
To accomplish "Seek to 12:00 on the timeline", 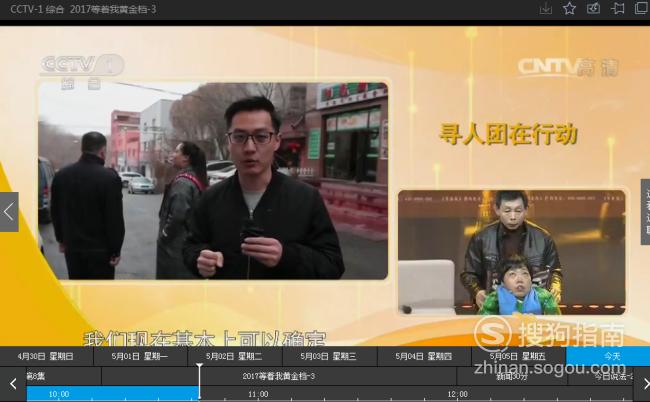I will click(458, 394).
